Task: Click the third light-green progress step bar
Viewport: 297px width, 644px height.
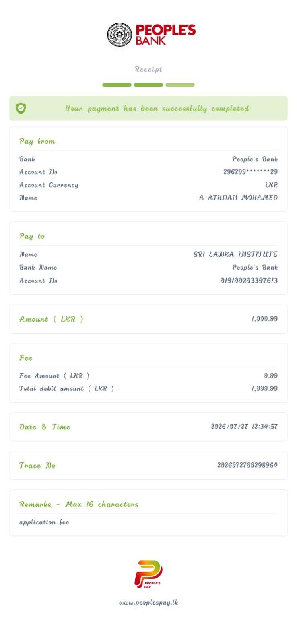Action: 180,85
